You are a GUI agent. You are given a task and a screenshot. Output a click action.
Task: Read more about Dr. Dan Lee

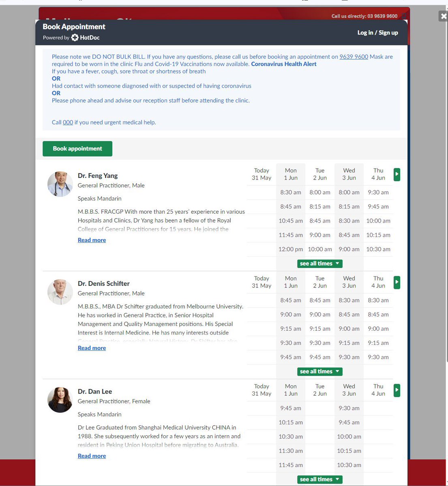pyautogui.click(x=92, y=456)
